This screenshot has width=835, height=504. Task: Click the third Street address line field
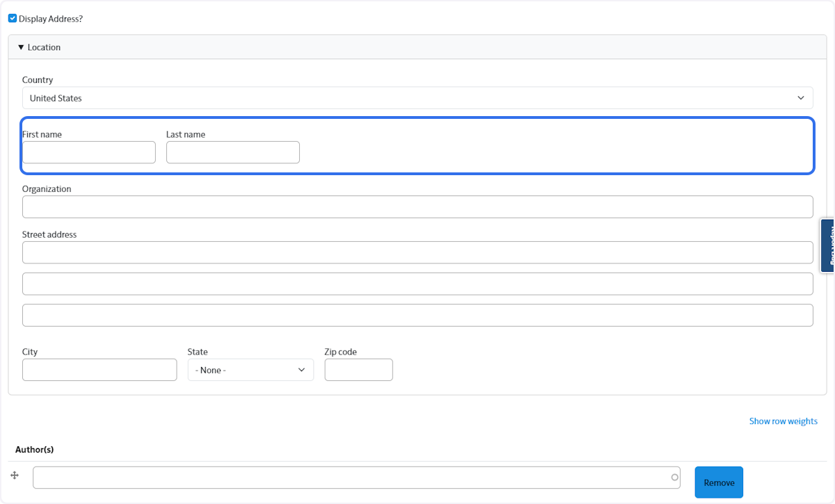pos(417,315)
